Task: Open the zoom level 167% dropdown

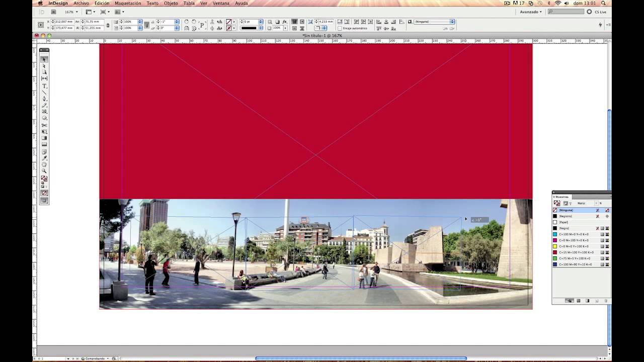Action: pyautogui.click(x=76, y=12)
